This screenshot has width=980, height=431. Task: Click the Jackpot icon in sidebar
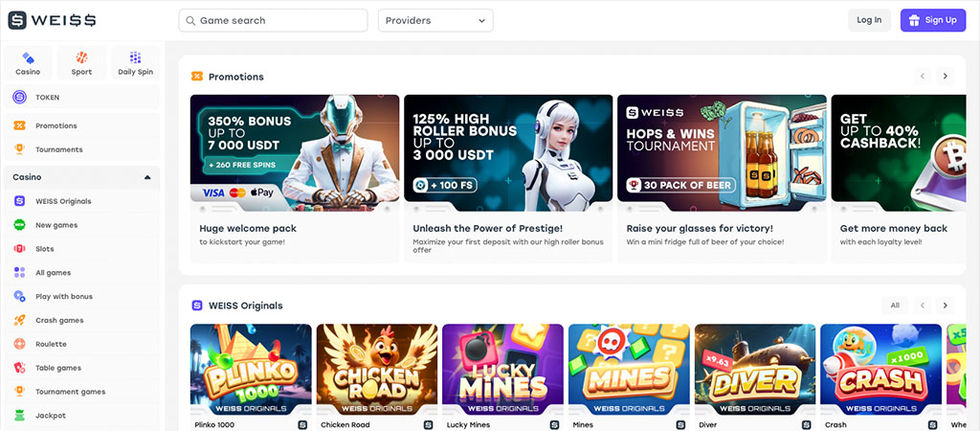coord(19,415)
